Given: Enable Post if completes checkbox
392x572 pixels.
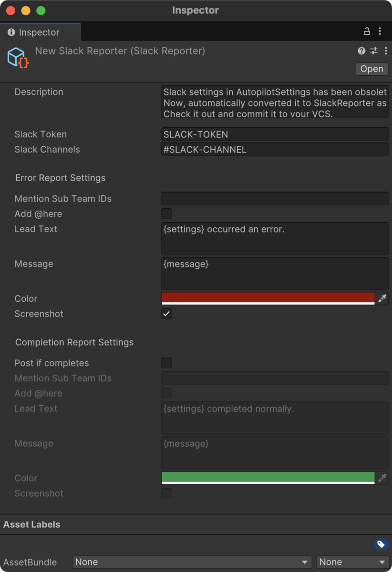Looking at the screenshot, I should click(x=166, y=363).
